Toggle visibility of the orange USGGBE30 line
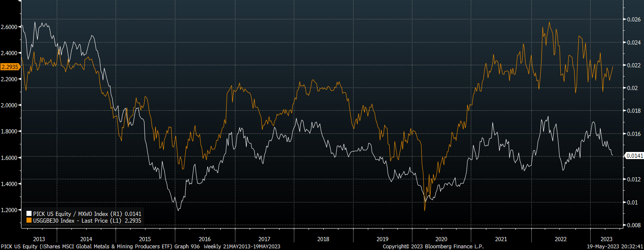This screenshot has height=250, width=644. (29, 220)
